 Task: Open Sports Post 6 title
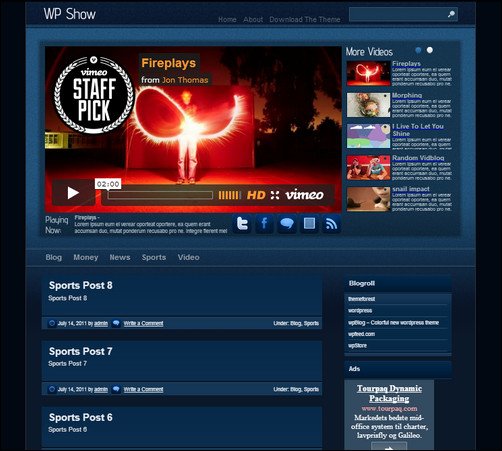[81, 417]
